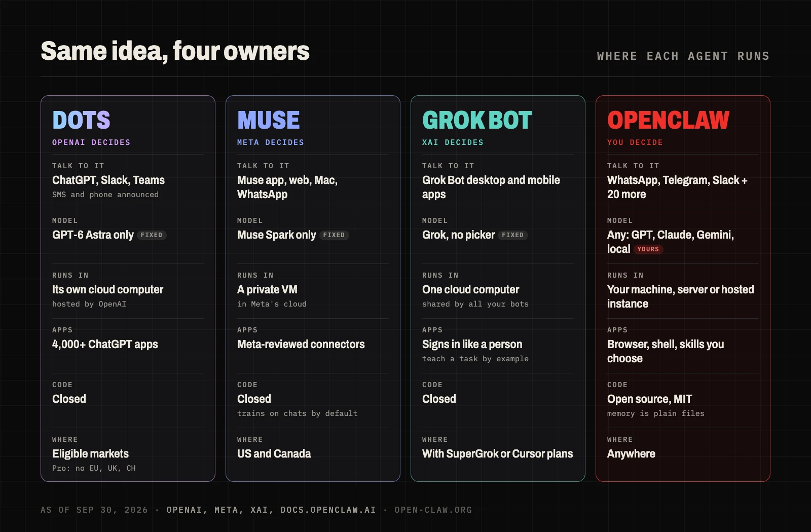The image size is (811, 532).
Task: Click the FIXED badge beside Muse Spark
Action: (x=334, y=235)
